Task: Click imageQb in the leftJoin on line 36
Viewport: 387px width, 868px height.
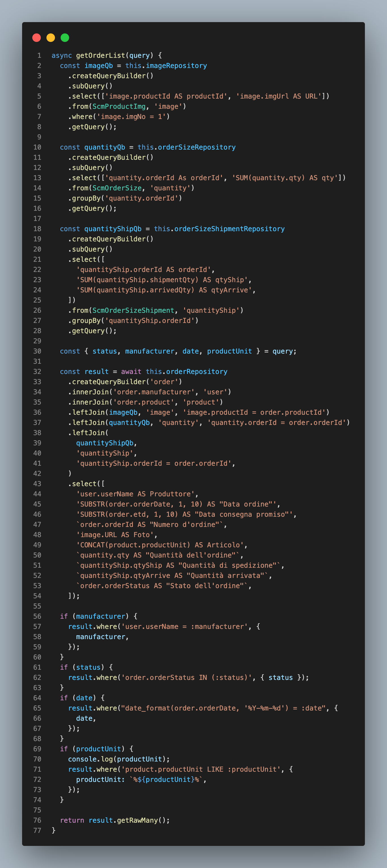Action: (x=123, y=412)
